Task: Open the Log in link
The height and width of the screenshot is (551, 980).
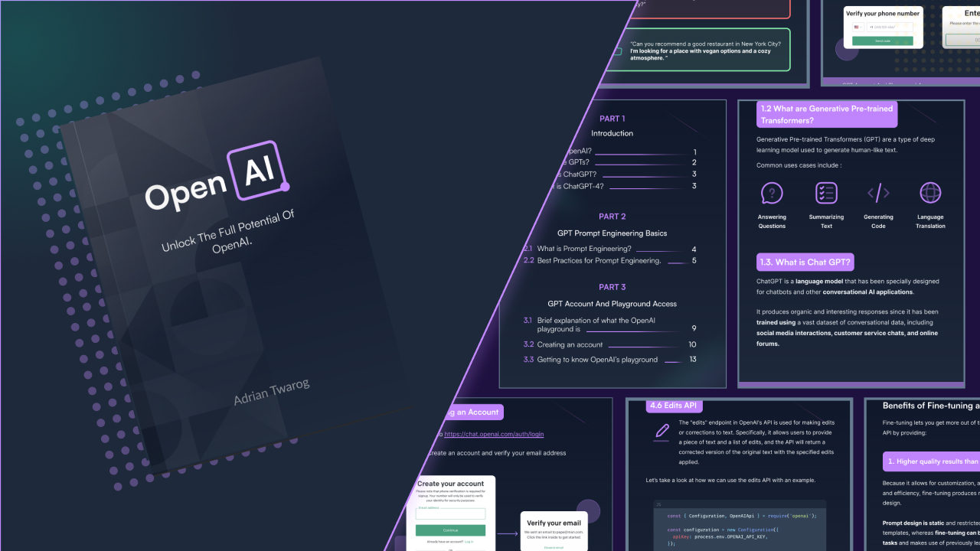Action: 469,542
